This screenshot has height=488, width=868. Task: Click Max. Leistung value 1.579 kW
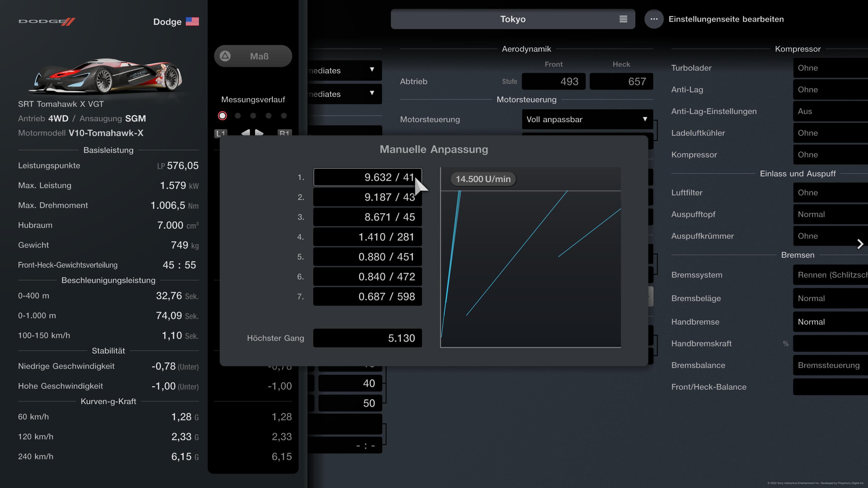pyautogui.click(x=179, y=185)
